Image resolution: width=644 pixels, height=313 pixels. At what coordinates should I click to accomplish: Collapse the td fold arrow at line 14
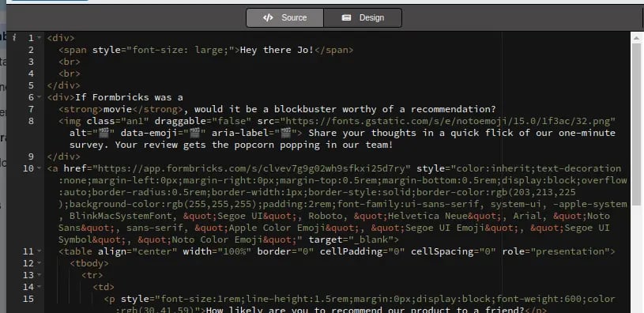(40, 287)
